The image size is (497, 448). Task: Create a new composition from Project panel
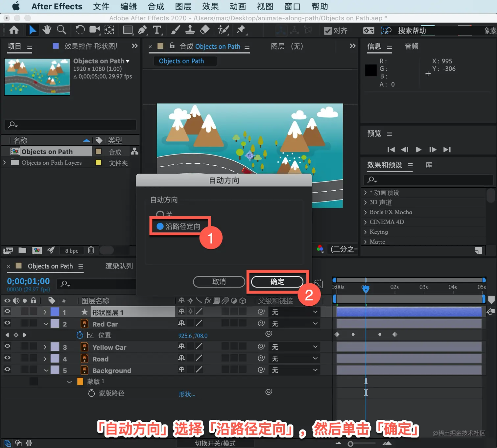(x=37, y=250)
